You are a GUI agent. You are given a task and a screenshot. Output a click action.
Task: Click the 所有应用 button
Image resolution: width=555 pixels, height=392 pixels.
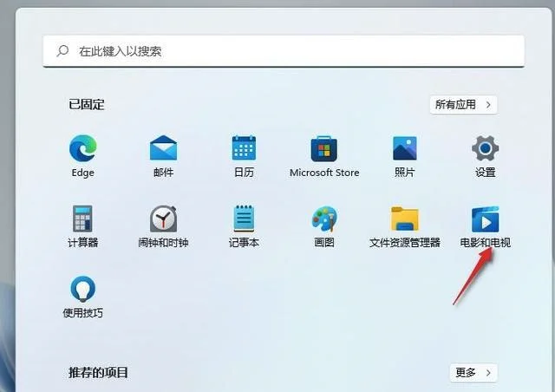[463, 104]
